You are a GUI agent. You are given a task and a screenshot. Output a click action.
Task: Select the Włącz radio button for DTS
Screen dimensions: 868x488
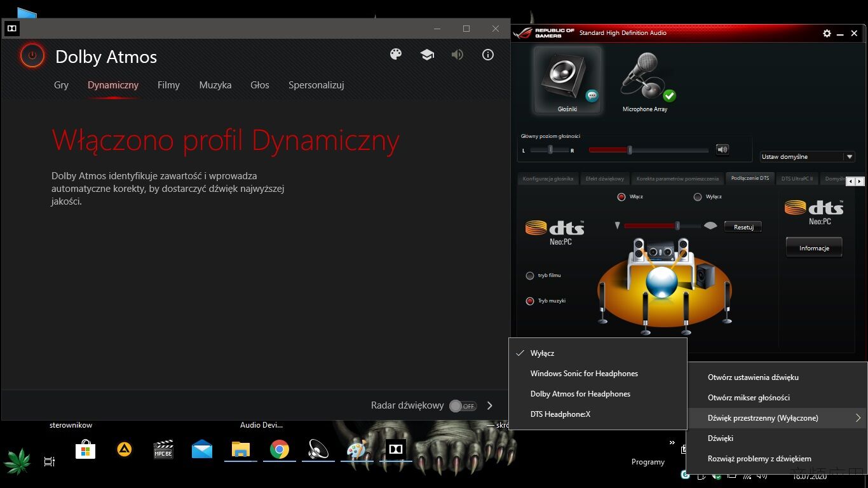pyautogui.click(x=621, y=196)
